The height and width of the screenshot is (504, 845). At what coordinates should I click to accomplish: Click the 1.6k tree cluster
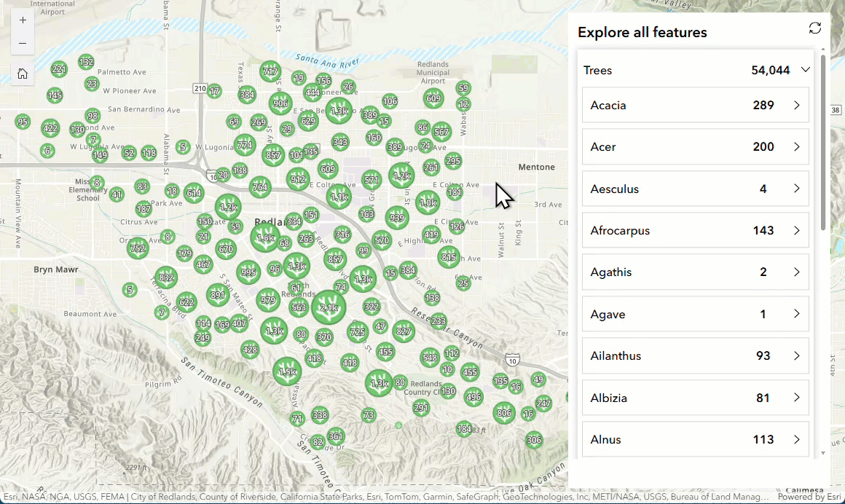[x=265, y=237]
